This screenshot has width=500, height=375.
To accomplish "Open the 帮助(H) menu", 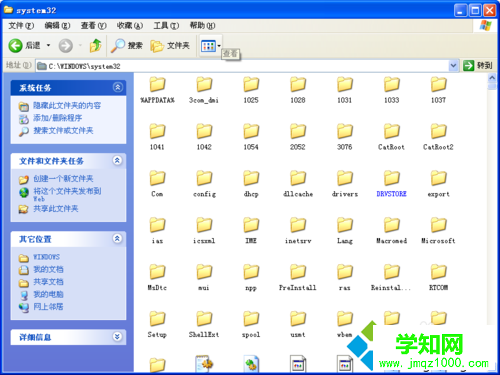I will pyautogui.click(x=202, y=26).
